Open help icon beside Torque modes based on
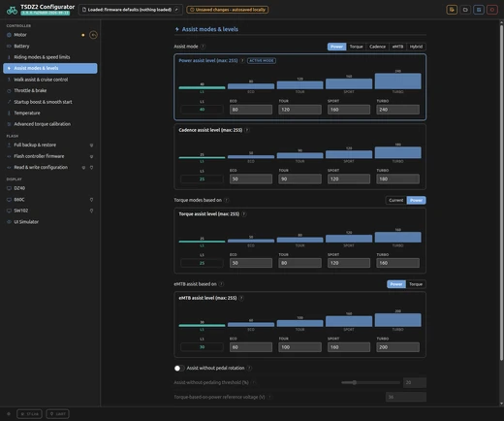The height and width of the screenshot is (421, 504). [x=226, y=200]
